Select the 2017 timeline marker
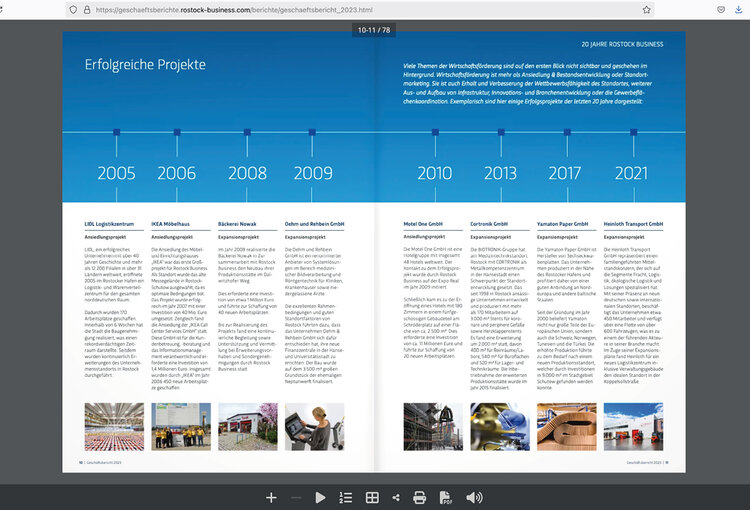 tap(567, 132)
